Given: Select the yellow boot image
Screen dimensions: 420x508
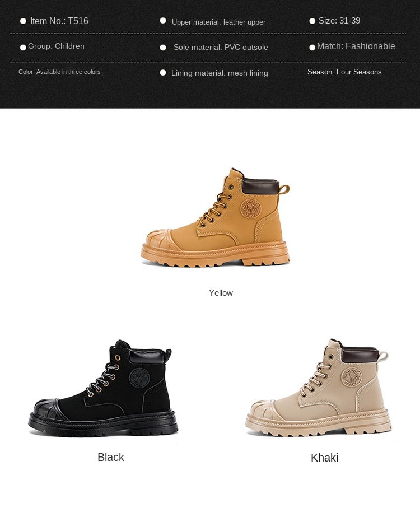Looking at the screenshot, I should click(x=216, y=217).
